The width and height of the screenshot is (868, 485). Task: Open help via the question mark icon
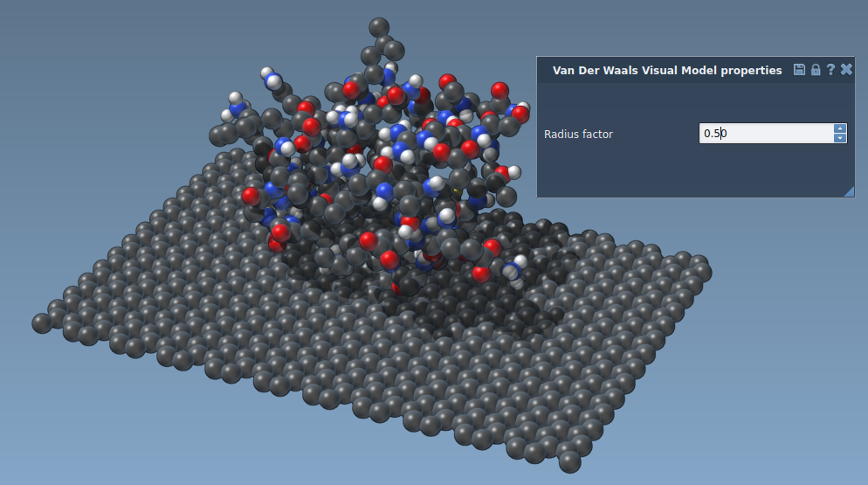830,70
